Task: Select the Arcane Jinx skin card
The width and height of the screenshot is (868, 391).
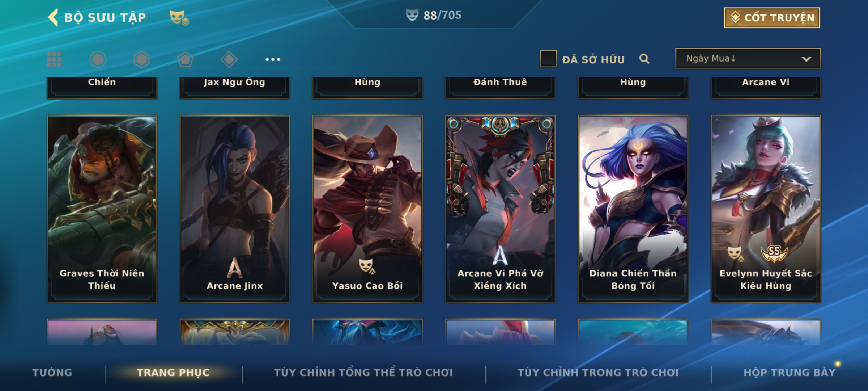Action: point(235,209)
